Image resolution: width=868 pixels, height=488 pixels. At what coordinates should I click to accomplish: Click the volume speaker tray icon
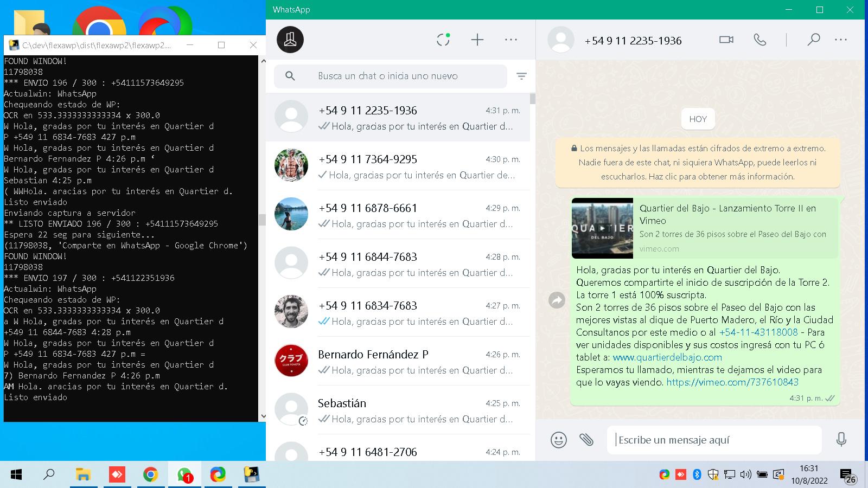745,475
